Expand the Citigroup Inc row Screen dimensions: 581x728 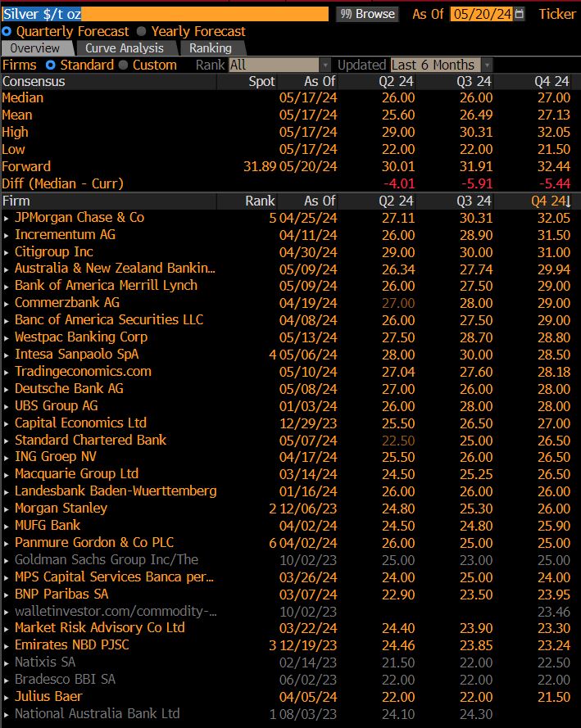point(6,252)
